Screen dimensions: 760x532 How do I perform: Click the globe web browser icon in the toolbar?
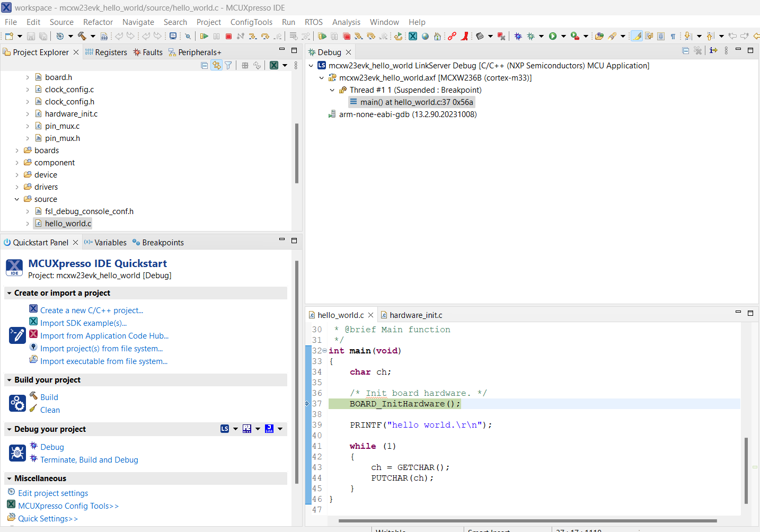[425, 36]
